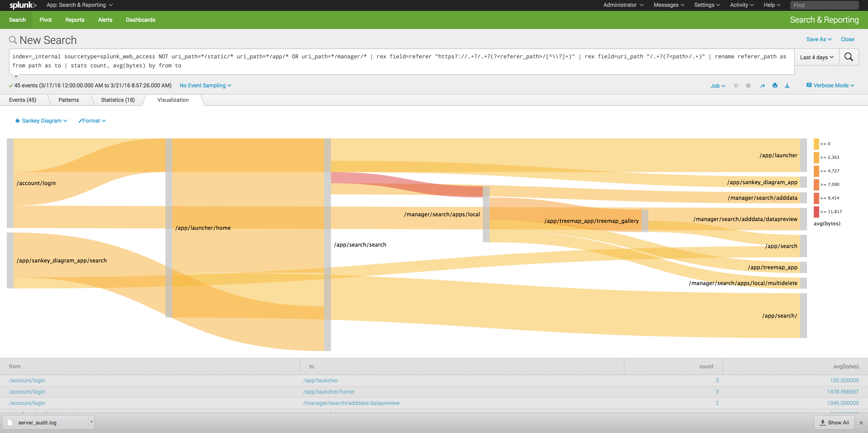Expand the search query input box

(16, 76)
